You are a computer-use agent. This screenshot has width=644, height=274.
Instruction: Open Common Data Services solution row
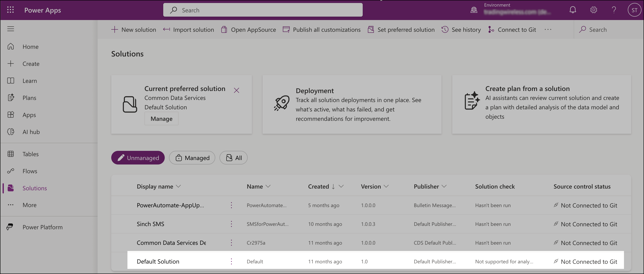pos(171,243)
